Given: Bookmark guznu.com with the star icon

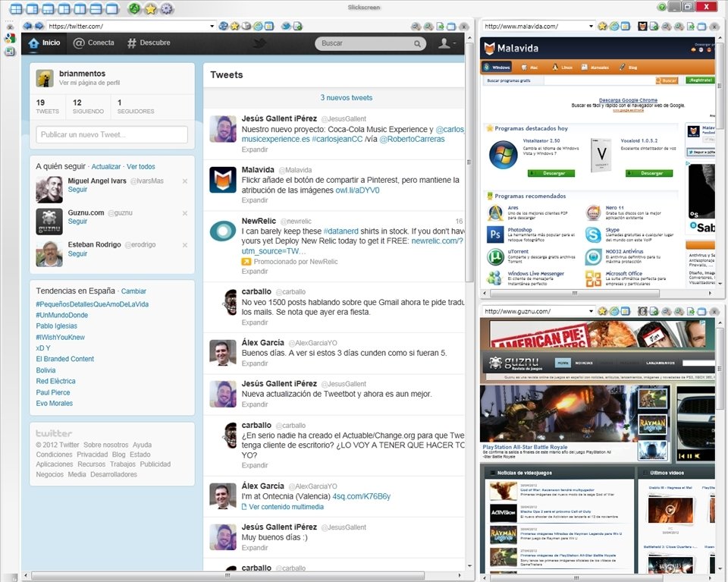Looking at the screenshot, I should coord(603,311).
